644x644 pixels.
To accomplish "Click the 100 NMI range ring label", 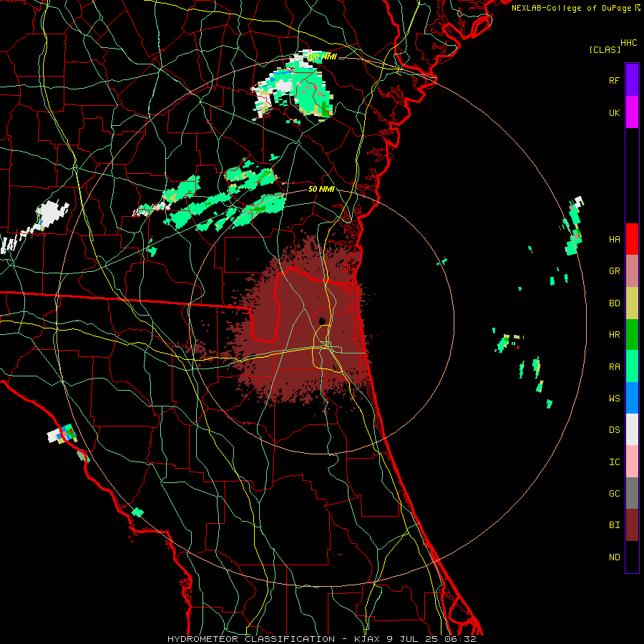I will pyautogui.click(x=322, y=57).
